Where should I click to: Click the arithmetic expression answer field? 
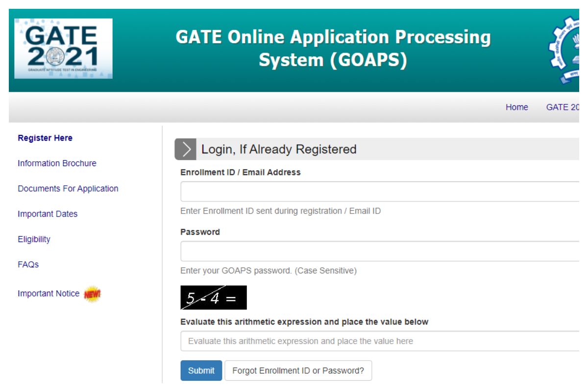coord(380,341)
